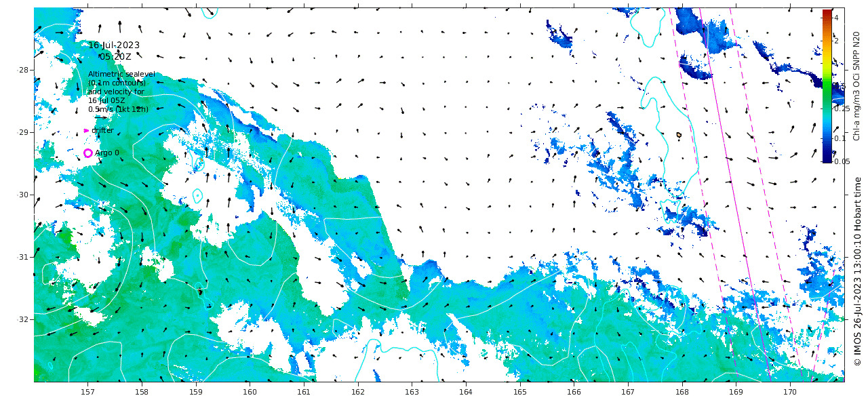Click longitude axis label 163
868x400 pixels.
412,392
